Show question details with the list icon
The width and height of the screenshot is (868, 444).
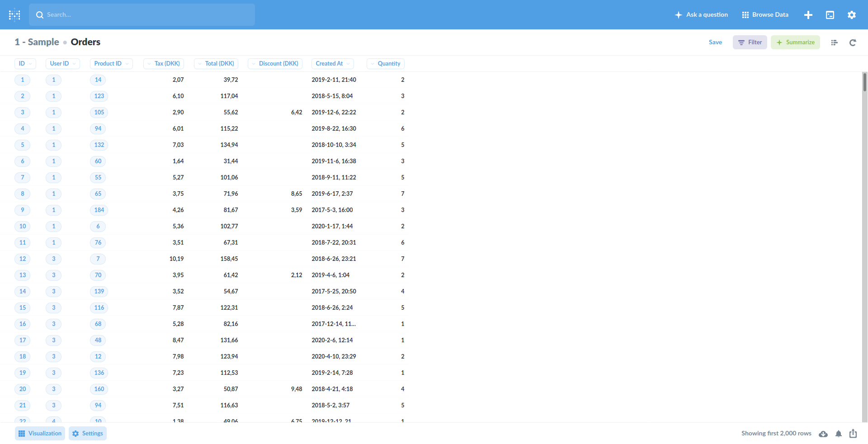click(x=835, y=42)
